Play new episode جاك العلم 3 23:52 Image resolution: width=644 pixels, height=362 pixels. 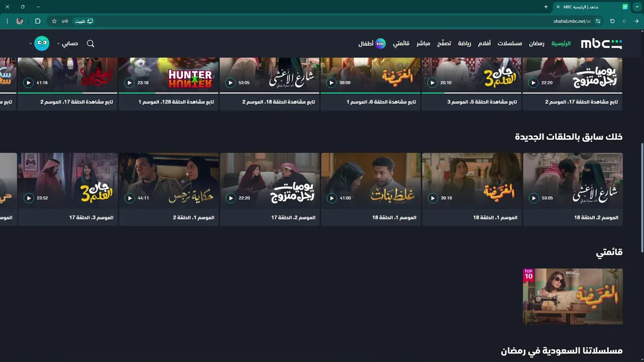pyautogui.click(x=29, y=198)
